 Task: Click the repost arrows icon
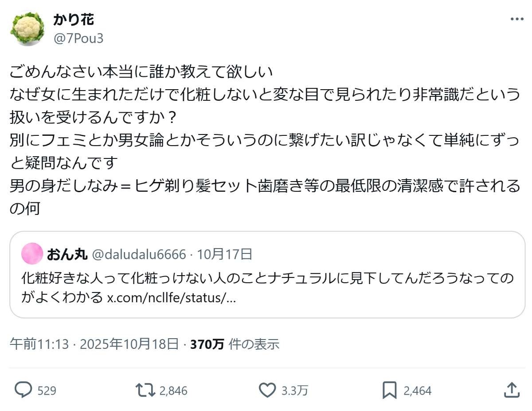click(145, 390)
